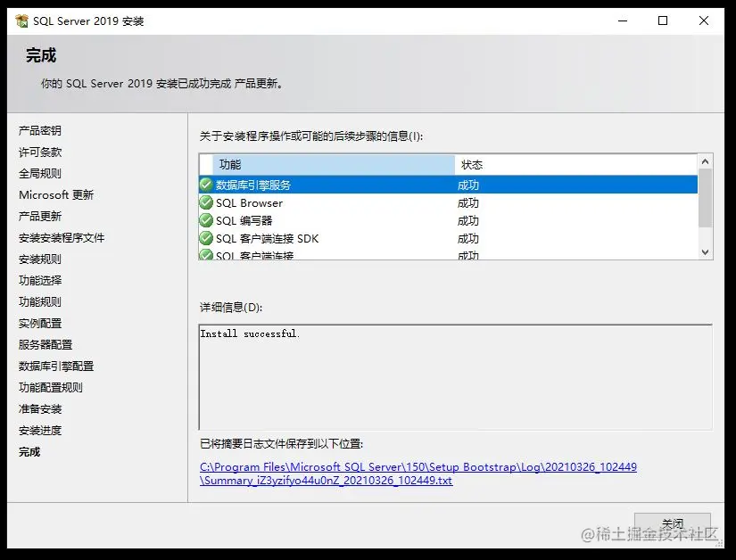Click the SQL Server setup title bar icon
Image resolution: width=736 pixels, height=560 pixels.
point(21,21)
